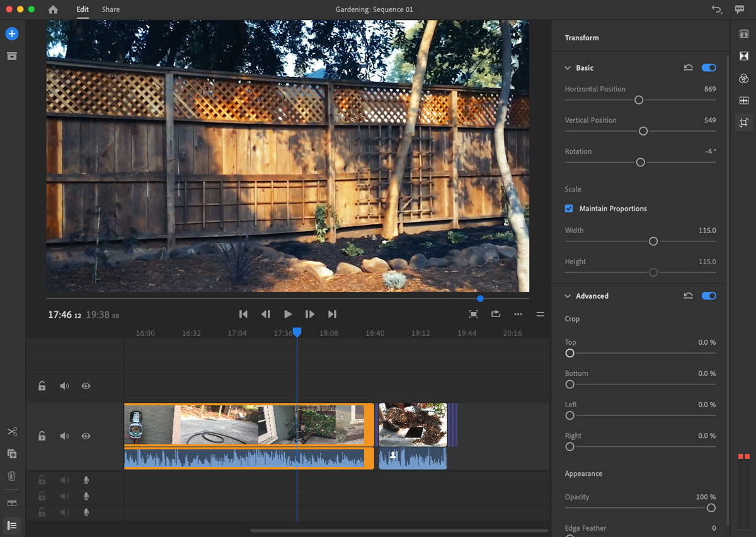Image resolution: width=756 pixels, height=537 pixels.
Task: Click the Vertical Position slider handle
Action: pyautogui.click(x=643, y=131)
